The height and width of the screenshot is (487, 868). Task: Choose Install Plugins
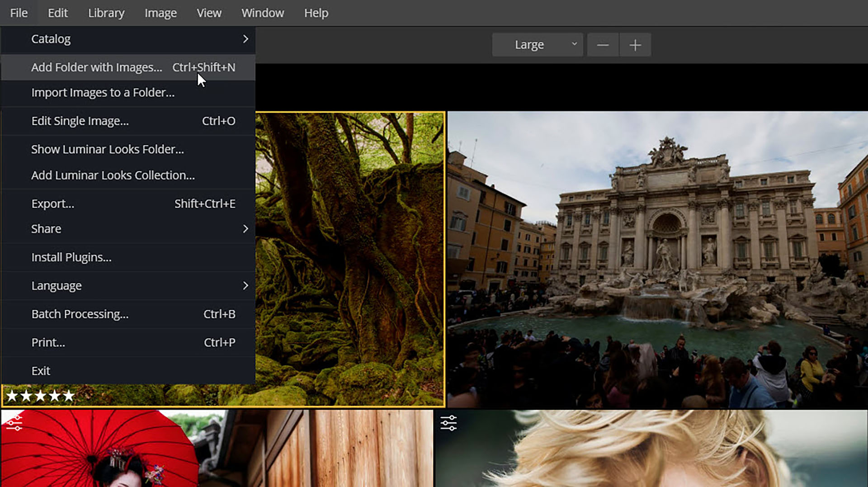(x=128, y=257)
